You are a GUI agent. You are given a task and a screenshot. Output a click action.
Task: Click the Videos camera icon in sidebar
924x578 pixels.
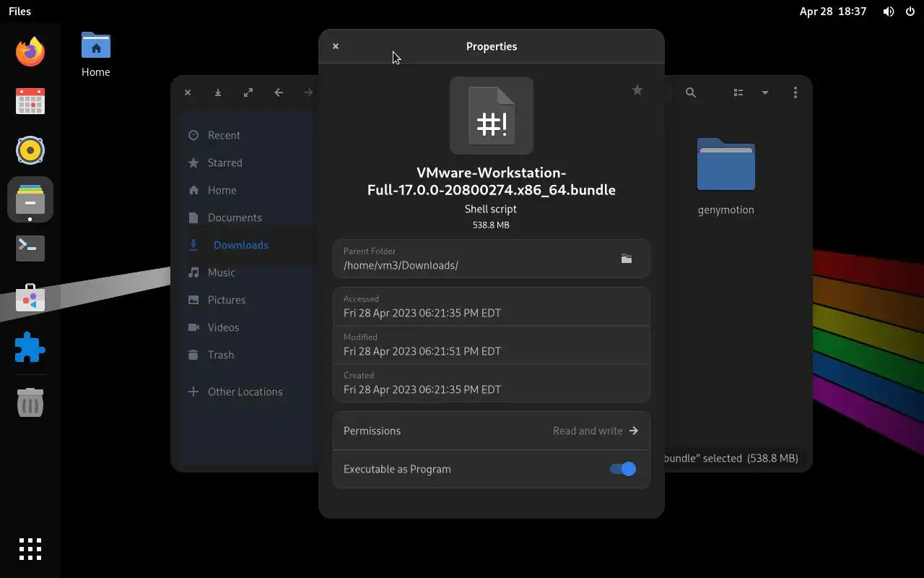pyautogui.click(x=193, y=327)
